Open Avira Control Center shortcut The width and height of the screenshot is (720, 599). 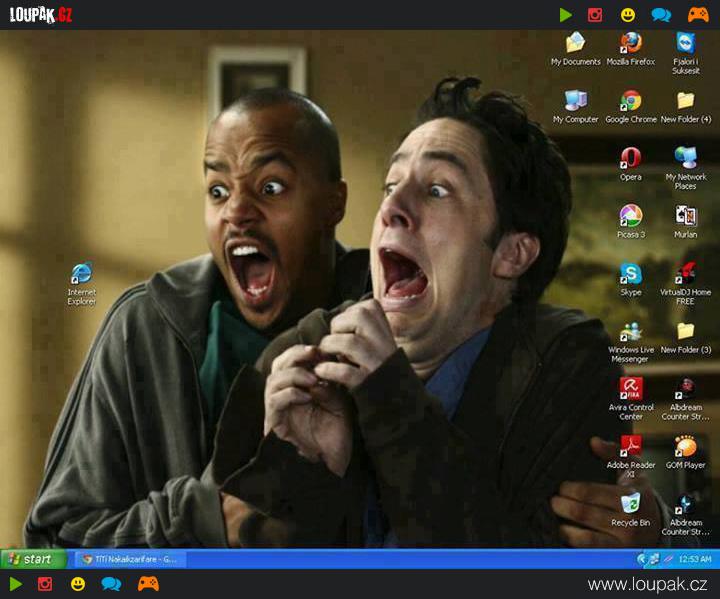pyautogui.click(x=630, y=399)
